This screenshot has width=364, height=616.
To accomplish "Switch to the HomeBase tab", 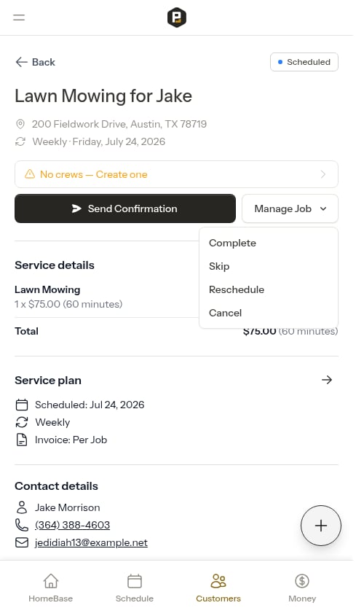I will point(51,588).
